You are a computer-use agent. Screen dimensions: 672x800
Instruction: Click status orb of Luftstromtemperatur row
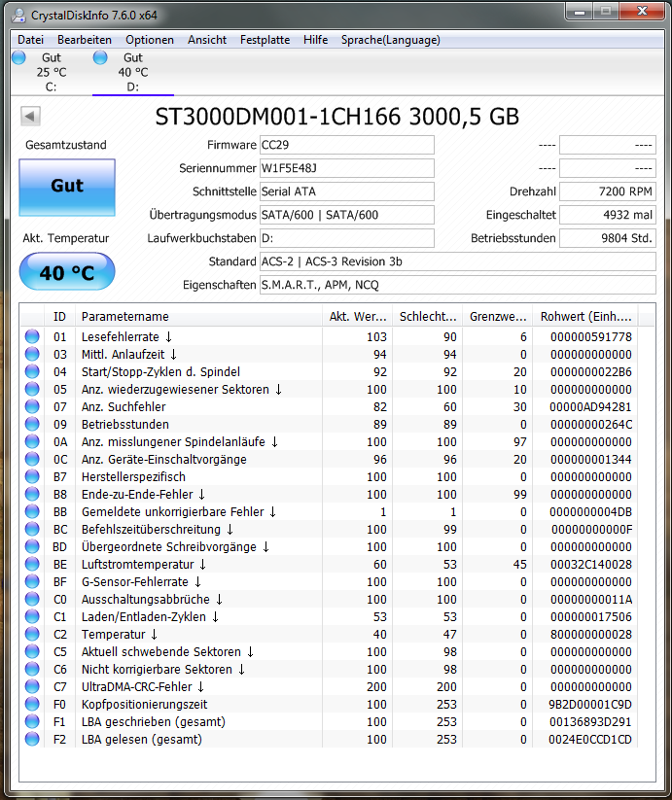click(32, 565)
